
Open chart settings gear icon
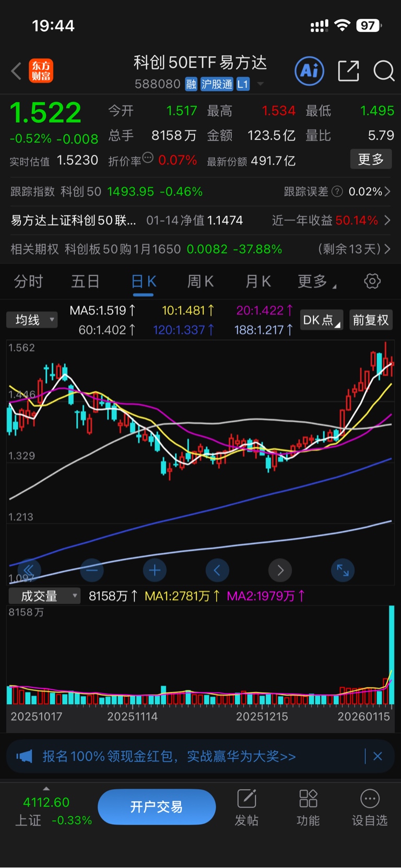[372, 281]
